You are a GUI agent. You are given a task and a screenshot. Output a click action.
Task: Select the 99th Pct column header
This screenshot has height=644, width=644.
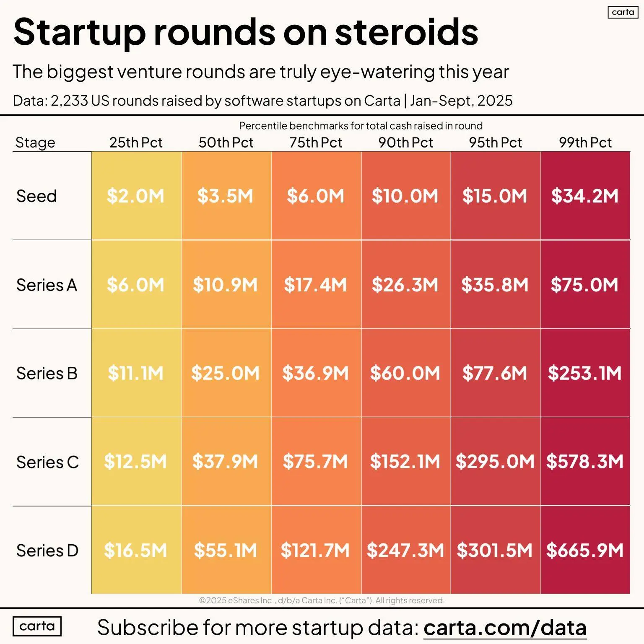(x=585, y=143)
